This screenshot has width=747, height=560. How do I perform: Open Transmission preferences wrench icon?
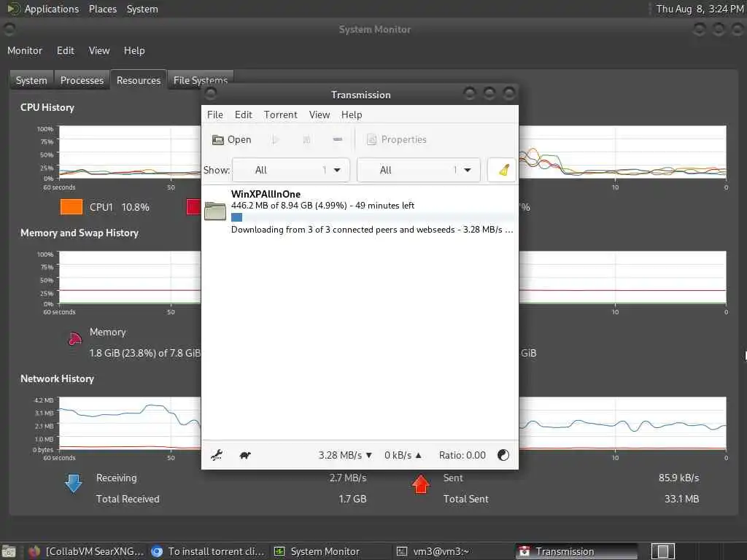(x=217, y=455)
